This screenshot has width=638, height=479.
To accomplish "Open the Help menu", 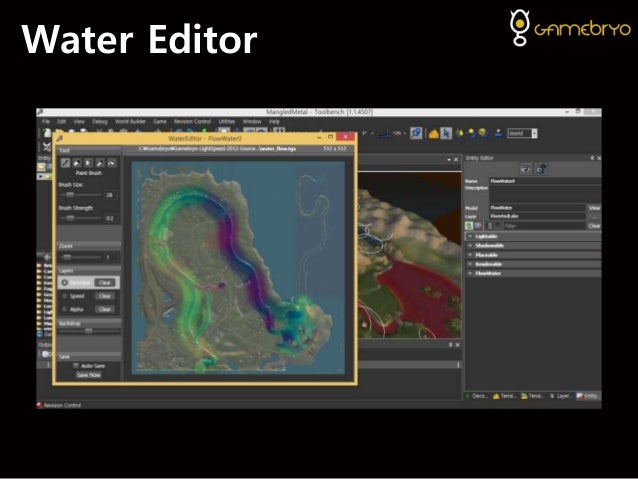I will pyautogui.click(x=274, y=121).
